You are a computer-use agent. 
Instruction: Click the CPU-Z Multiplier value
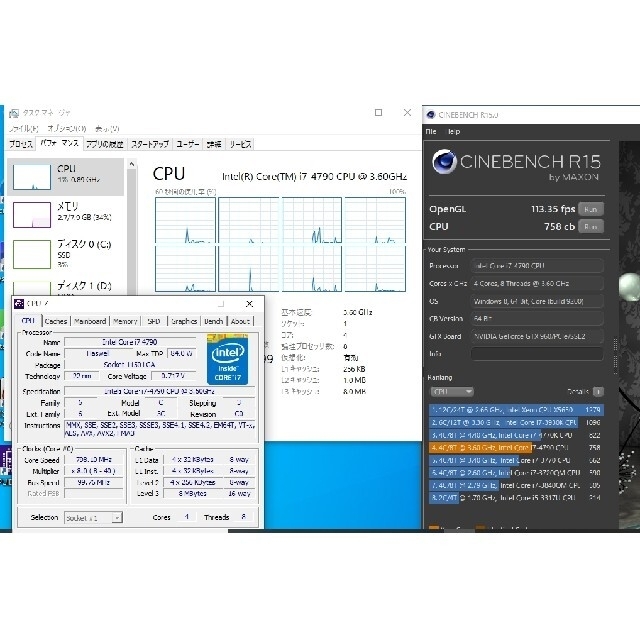pos(94,471)
